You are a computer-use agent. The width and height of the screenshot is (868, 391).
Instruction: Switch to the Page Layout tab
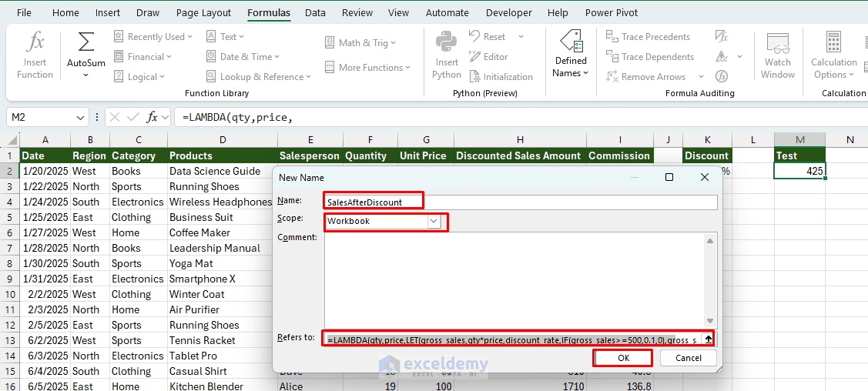(x=205, y=13)
